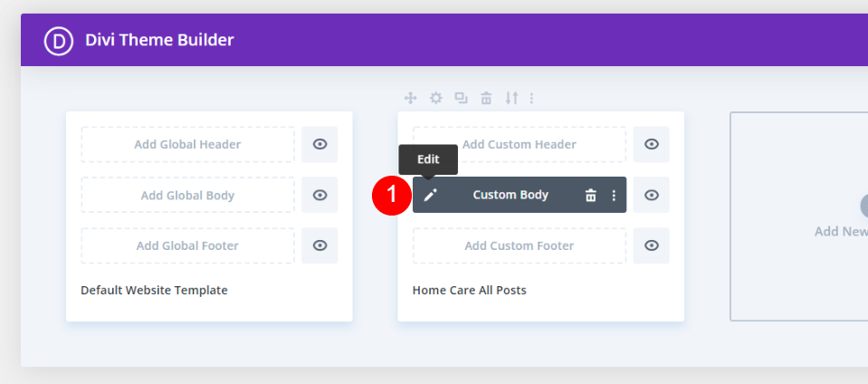Toggle Global Footer visibility eye icon

[320, 245]
